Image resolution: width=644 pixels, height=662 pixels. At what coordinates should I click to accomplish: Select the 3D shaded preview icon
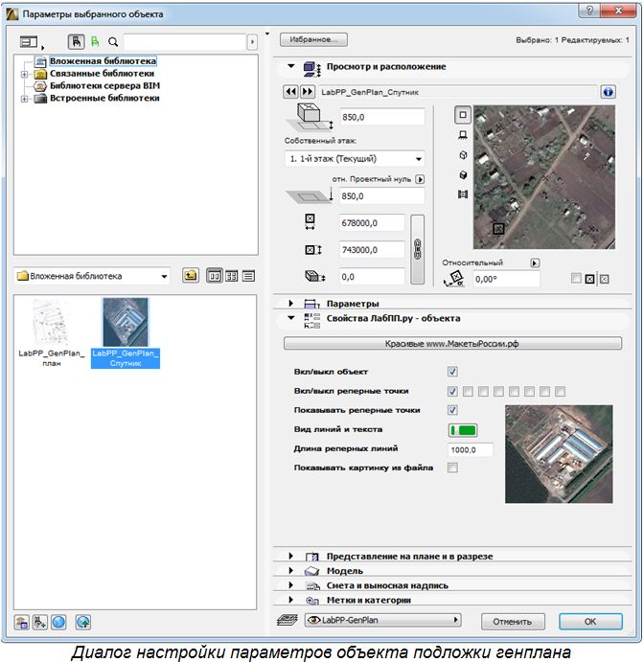click(463, 174)
